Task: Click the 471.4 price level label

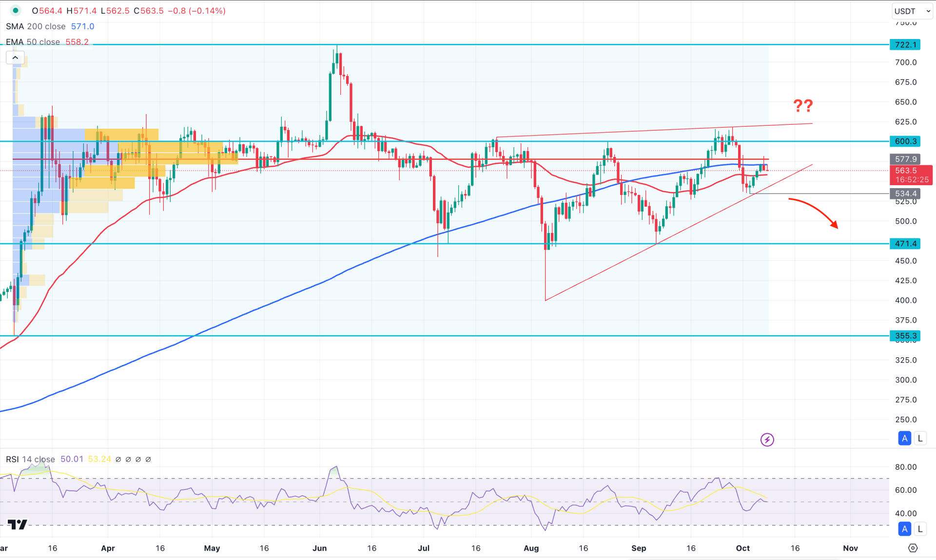Action: pyautogui.click(x=905, y=244)
